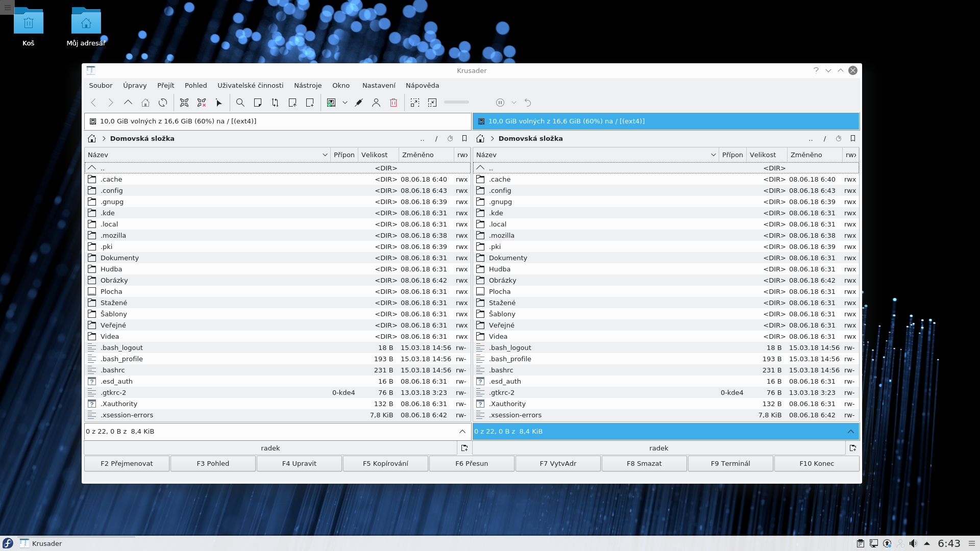Click the Reload refresh toolbar icon
Screen dimensions: 980x551
click(x=163, y=103)
